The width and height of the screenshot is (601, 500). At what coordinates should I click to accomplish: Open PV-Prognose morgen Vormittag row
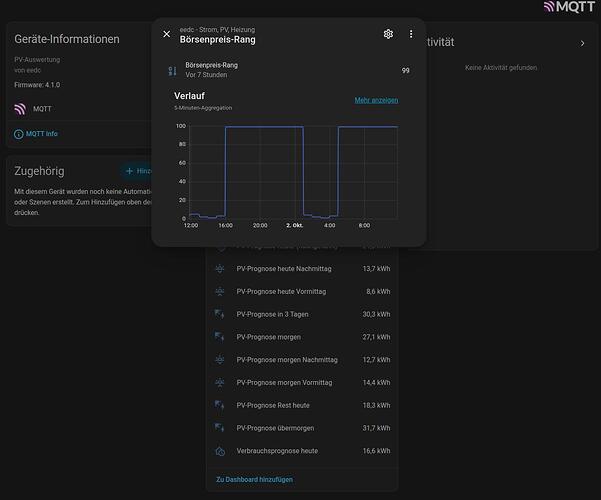tap(302, 383)
